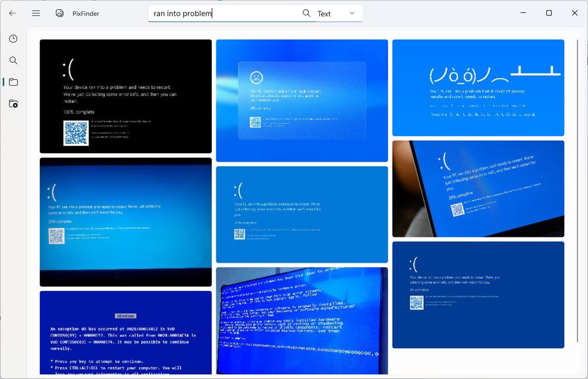Screen dimensions: 588x379
Task: Close the PixFinder window
Action: (x=574, y=13)
